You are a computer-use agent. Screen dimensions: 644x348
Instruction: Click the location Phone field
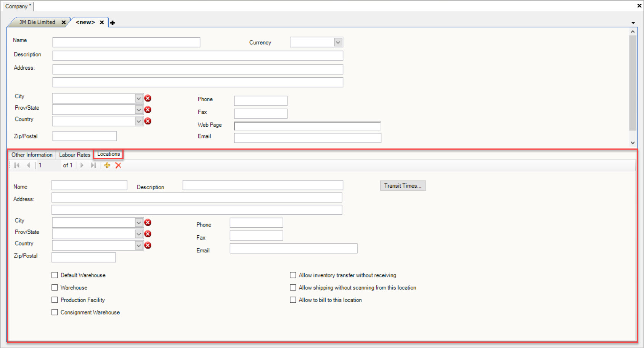(x=256, y=223)
